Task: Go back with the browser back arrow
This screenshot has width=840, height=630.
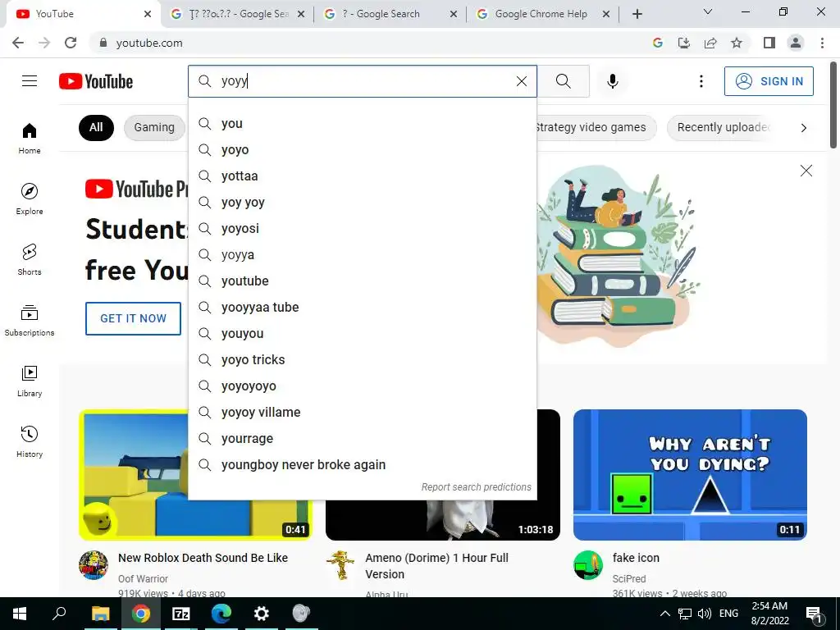Action: point(18,43)
